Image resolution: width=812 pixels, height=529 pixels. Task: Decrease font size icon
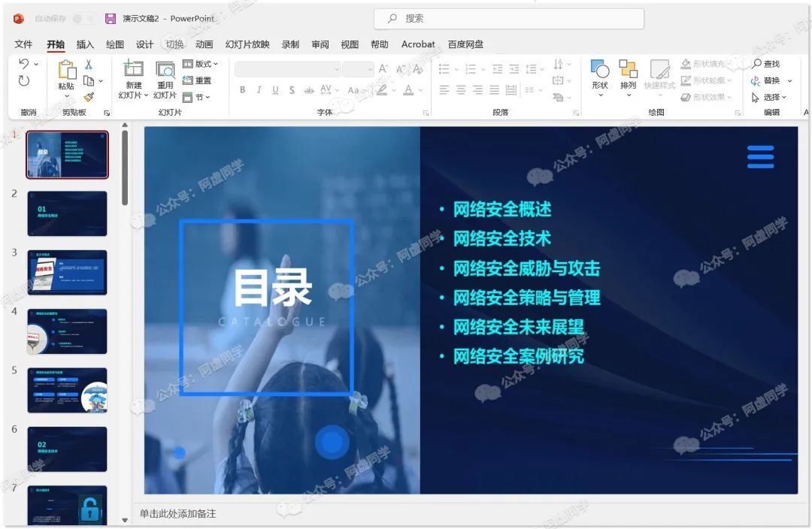click(x=401, y=69)
